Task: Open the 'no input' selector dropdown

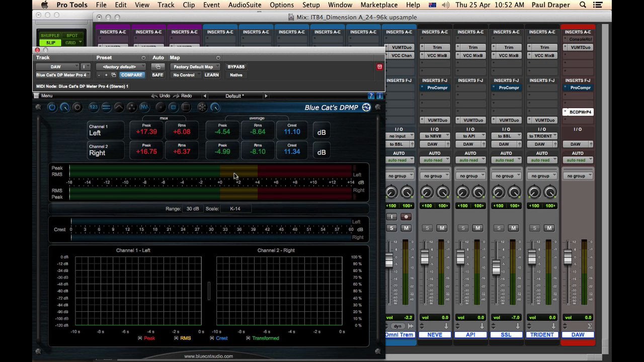Action: 399,136
